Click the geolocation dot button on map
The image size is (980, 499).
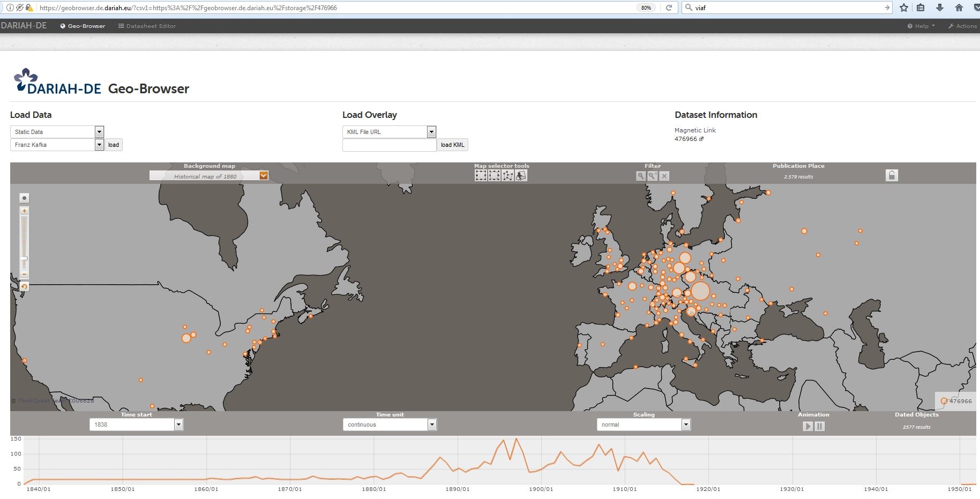[x=24, y=198]
